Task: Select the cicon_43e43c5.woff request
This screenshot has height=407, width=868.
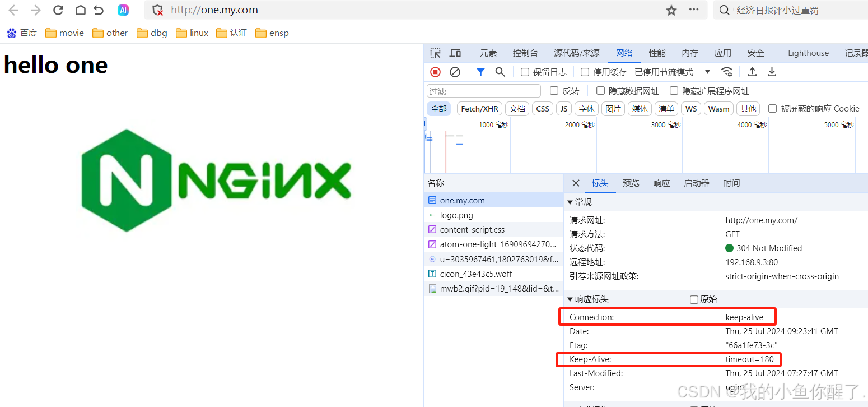Action: (493, 274)
